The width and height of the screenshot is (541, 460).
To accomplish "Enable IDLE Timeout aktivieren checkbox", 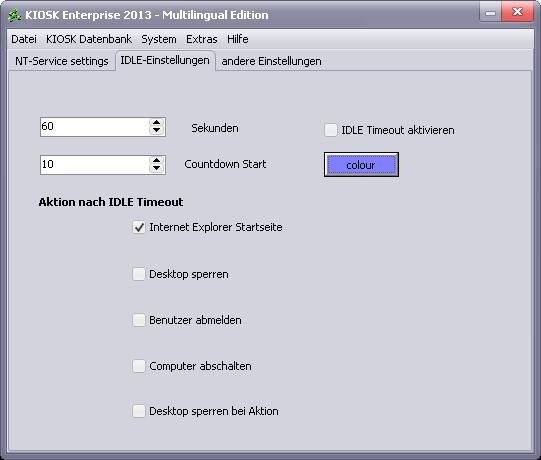I will click(x=331, y=130).
